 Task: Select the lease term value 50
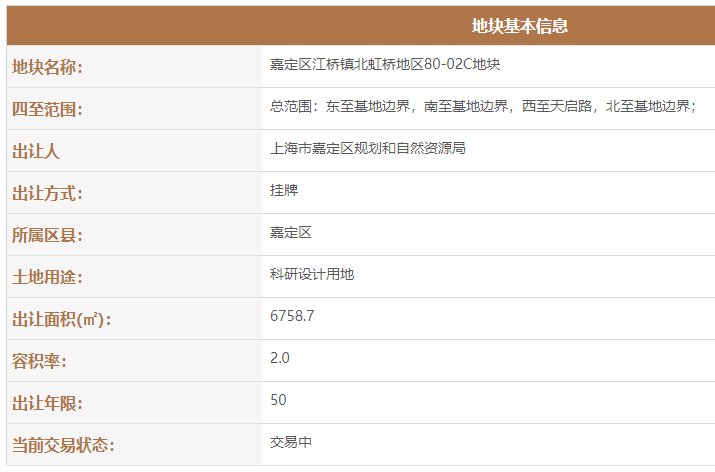tap(278, 400)
